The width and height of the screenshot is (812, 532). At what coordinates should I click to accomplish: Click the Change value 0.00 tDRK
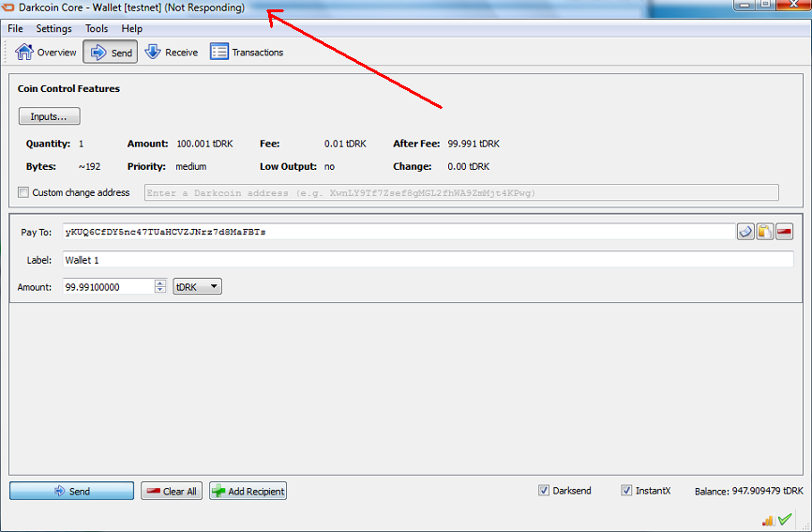[468, 166]
